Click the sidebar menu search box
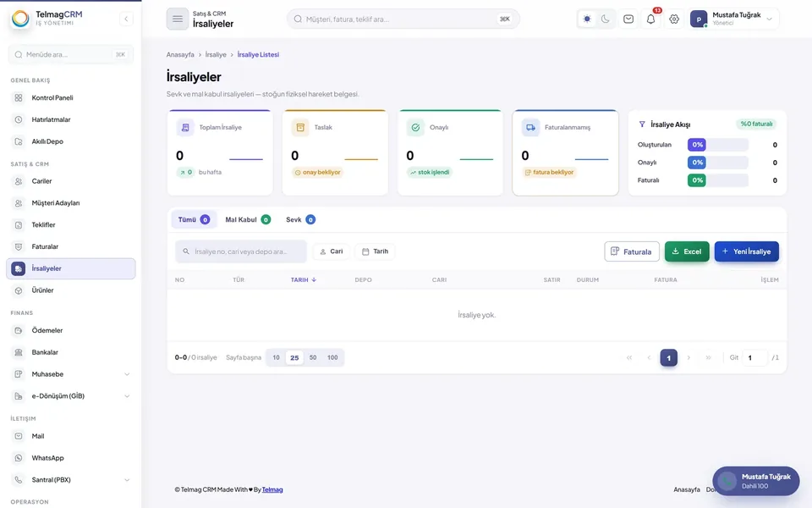The width and height of the screenshot is (812, 508). click(x=70, y=54)
